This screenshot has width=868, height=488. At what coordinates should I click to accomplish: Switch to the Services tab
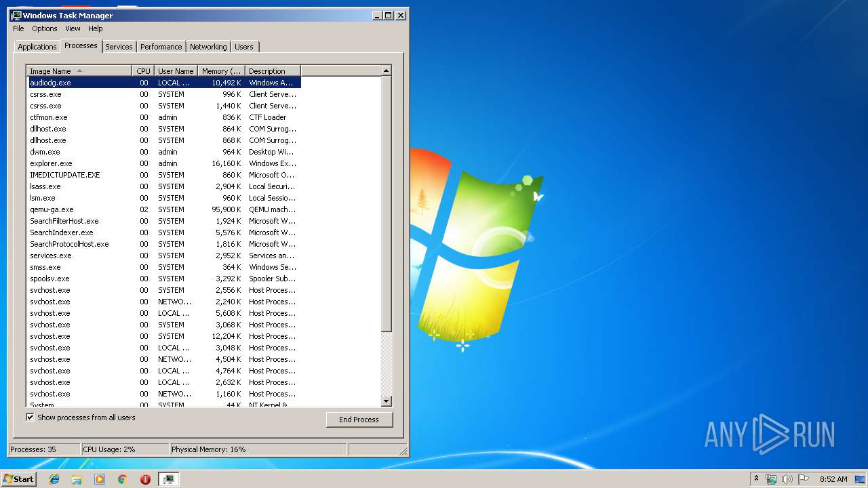point(119,47)
